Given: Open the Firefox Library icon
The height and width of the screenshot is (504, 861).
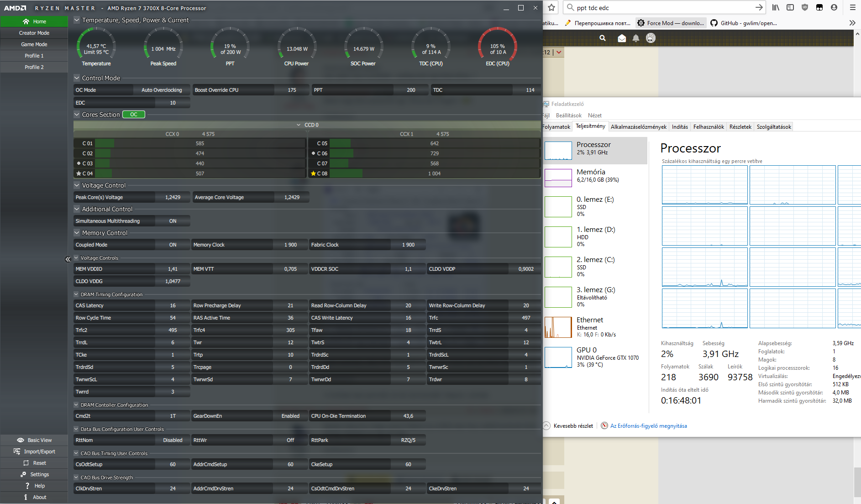Looking at the screenshot, I should pyautogui.click(x=776, y=7).
